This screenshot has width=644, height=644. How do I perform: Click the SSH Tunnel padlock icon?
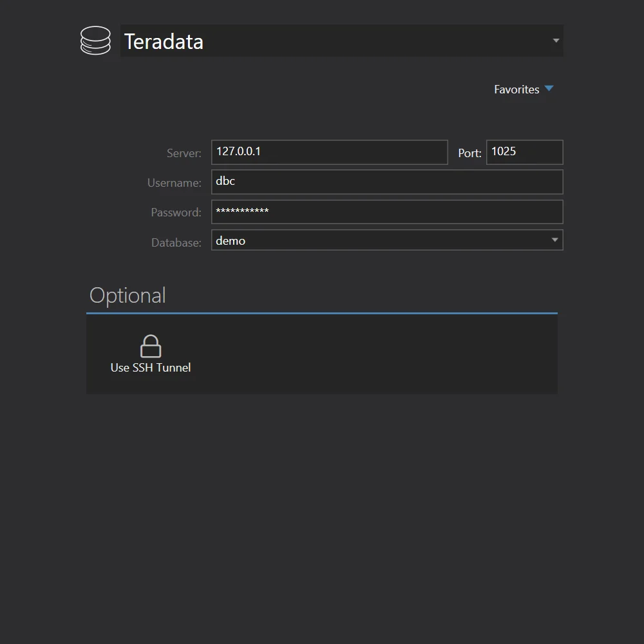tap(150, 345)
